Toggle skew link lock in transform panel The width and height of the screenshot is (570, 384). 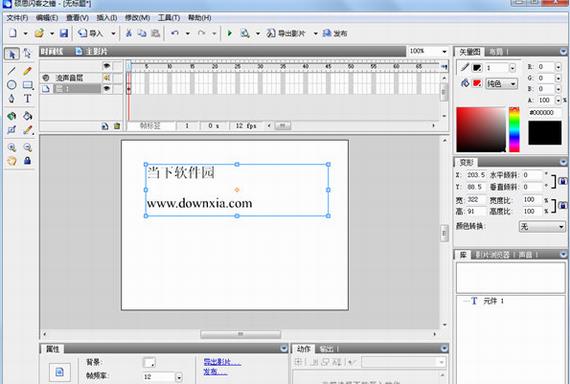[x=562, y=181]
